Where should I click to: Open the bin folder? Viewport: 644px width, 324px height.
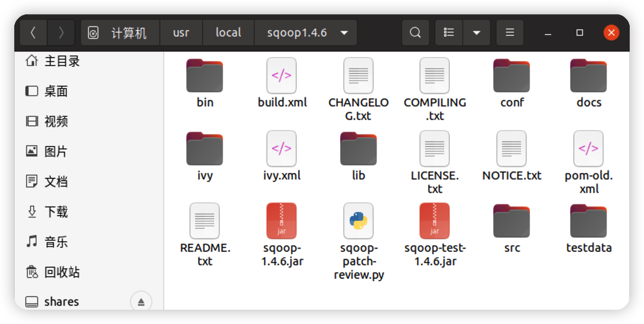point(205,75)
